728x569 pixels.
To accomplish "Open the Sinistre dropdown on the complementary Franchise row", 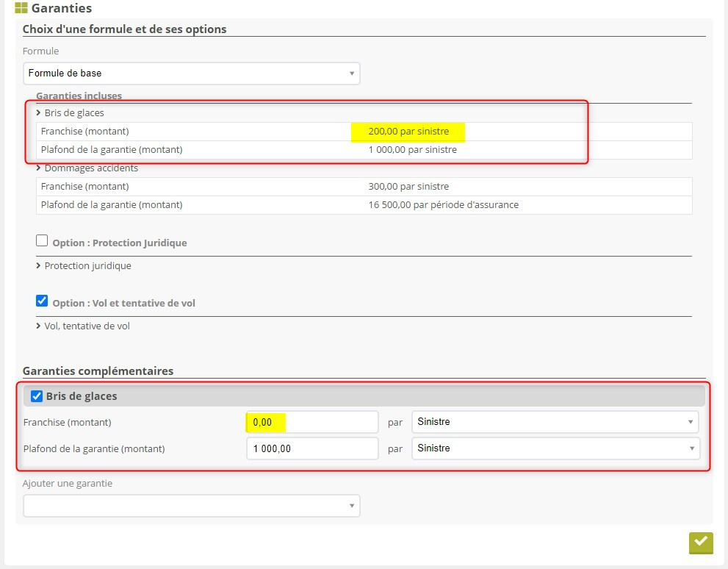I will click(555, 422).
